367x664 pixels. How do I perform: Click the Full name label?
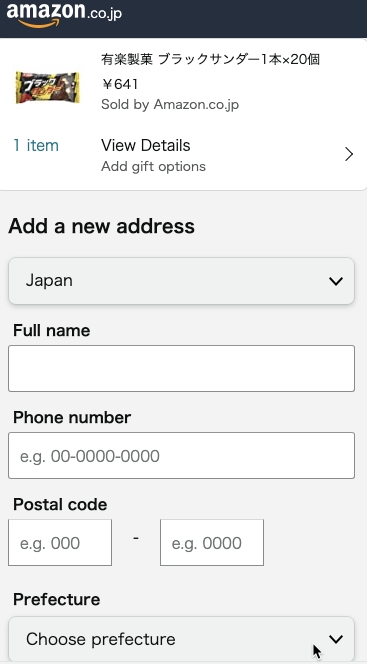click(x=52, y=330)
